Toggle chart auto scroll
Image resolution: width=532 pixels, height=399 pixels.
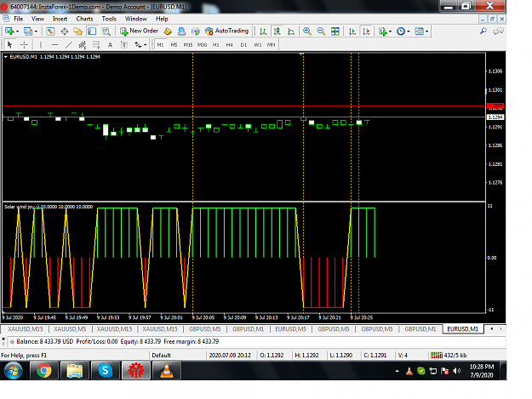[352, 31]
